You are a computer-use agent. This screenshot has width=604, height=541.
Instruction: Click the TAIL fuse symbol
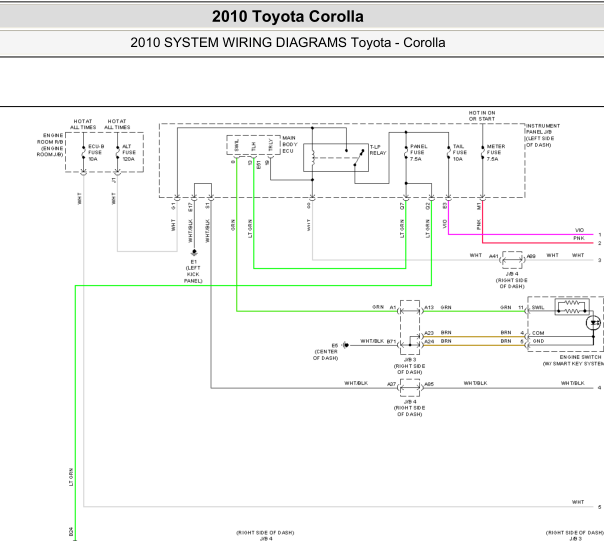448,152
